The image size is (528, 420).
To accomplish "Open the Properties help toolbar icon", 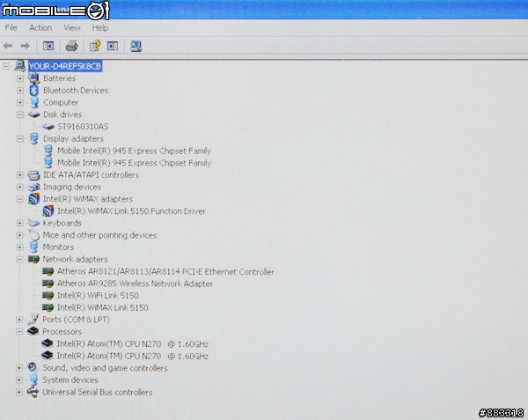I will pos(95,46).
